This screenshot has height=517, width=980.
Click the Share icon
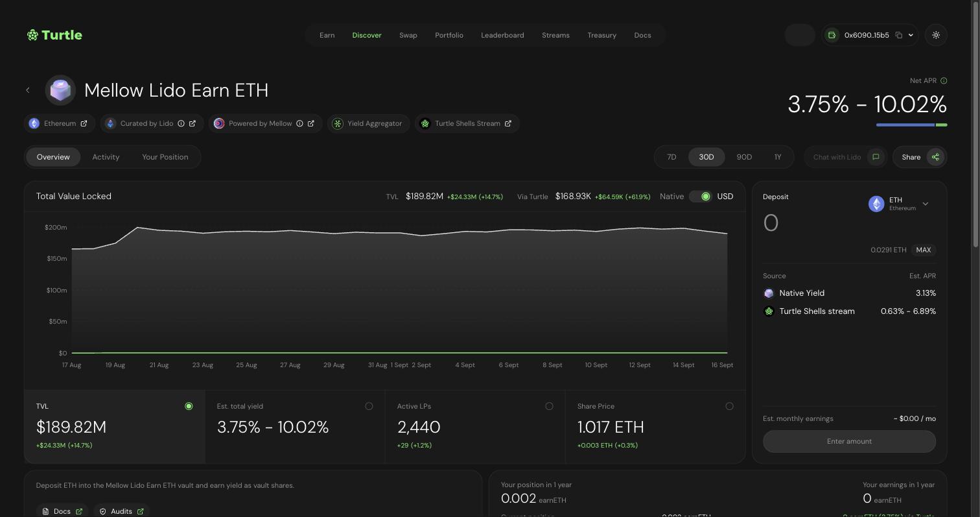click(935, 157)
